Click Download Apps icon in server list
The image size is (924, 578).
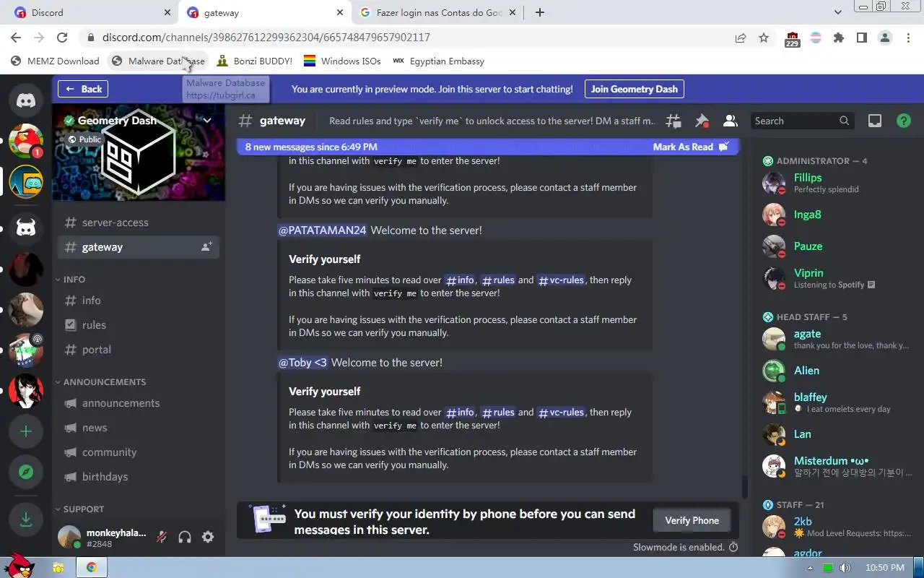(x=26, y=519)
